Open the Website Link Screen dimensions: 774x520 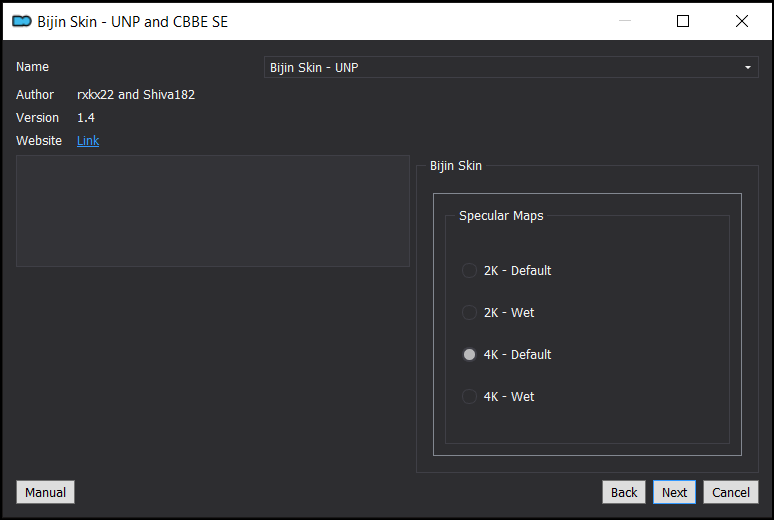point(88,141)
